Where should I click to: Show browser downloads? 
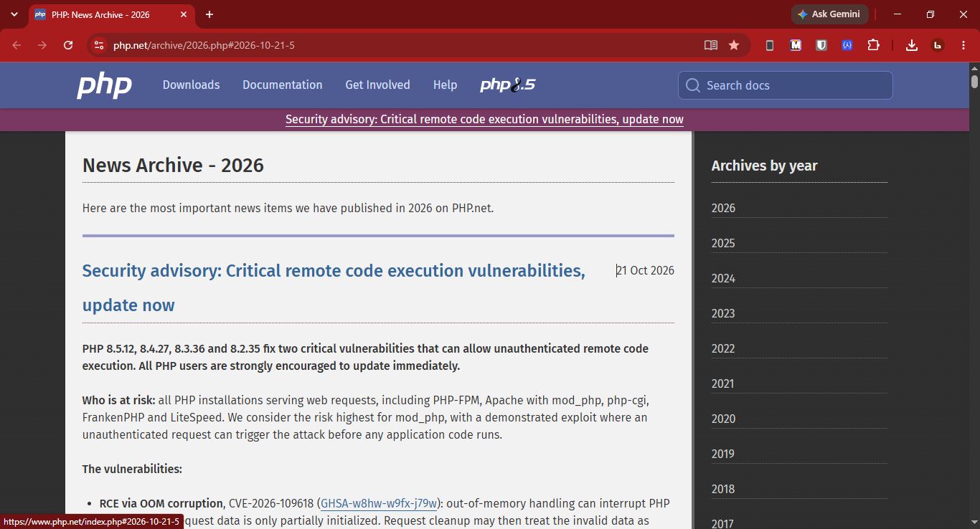(x=911, y=45)
